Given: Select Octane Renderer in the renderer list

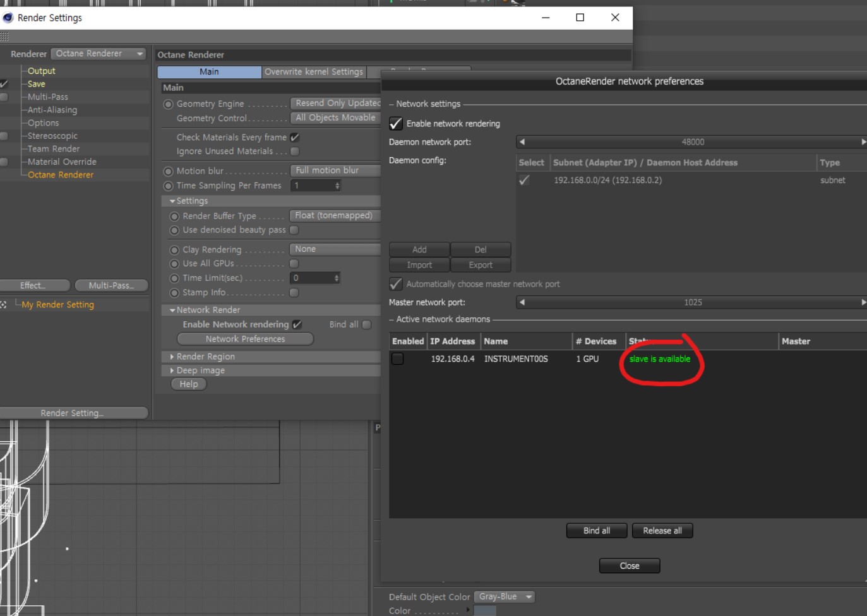Looking at the screenshot, I should [61, 175].
